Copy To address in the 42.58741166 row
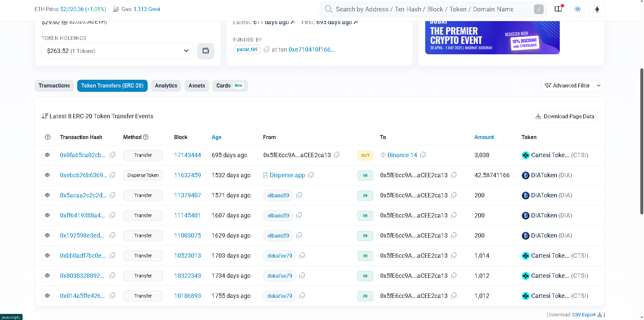644x320 pixels. tap(454, 175)
